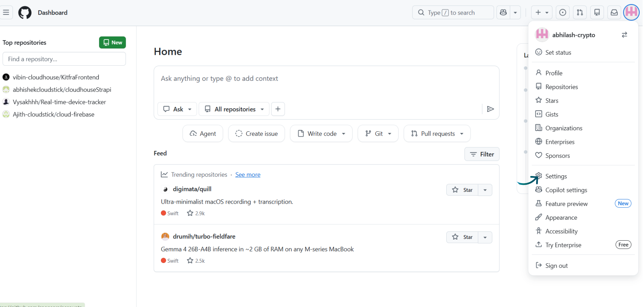Open Gists from user menu
Viewport: 644px width, 307px height.
[583, 114]
